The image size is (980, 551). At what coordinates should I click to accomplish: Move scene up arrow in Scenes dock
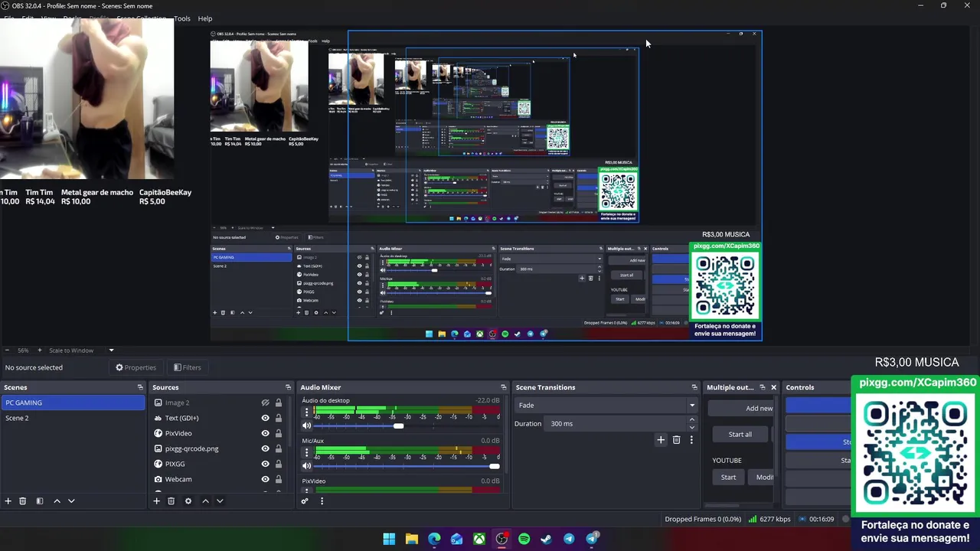57,500
